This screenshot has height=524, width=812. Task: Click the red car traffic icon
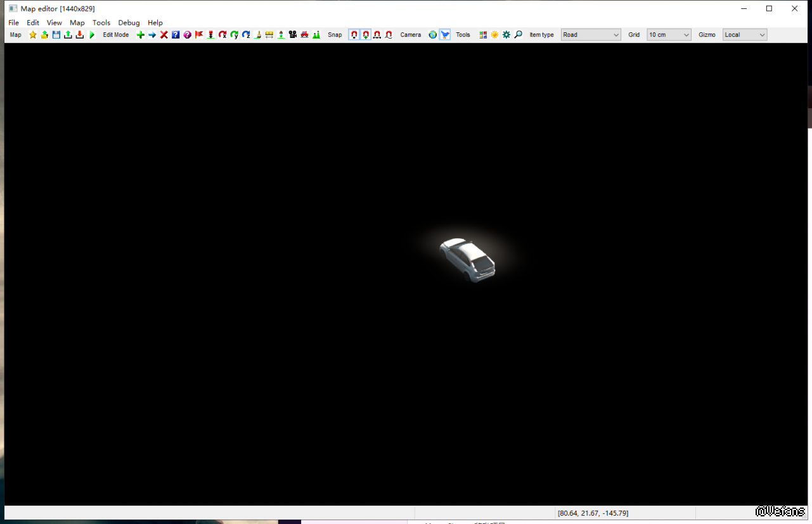(304, 35)
